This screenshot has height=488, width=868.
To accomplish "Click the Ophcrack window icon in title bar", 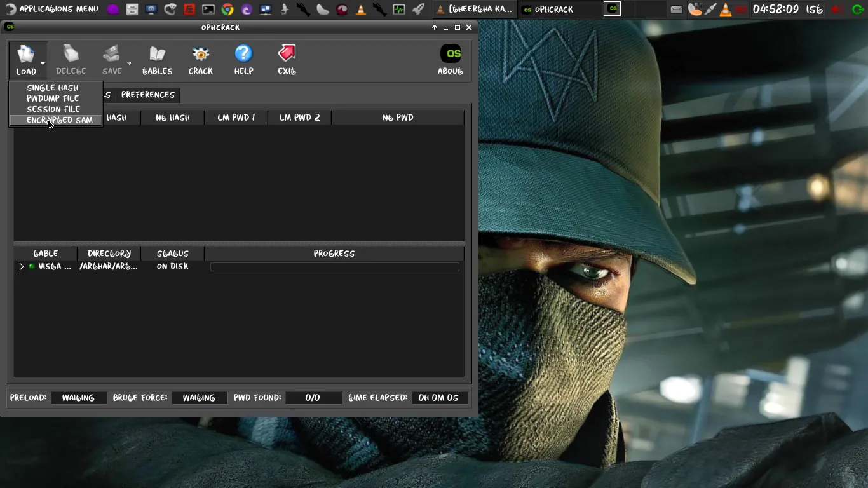I will (x=10, y=27).
